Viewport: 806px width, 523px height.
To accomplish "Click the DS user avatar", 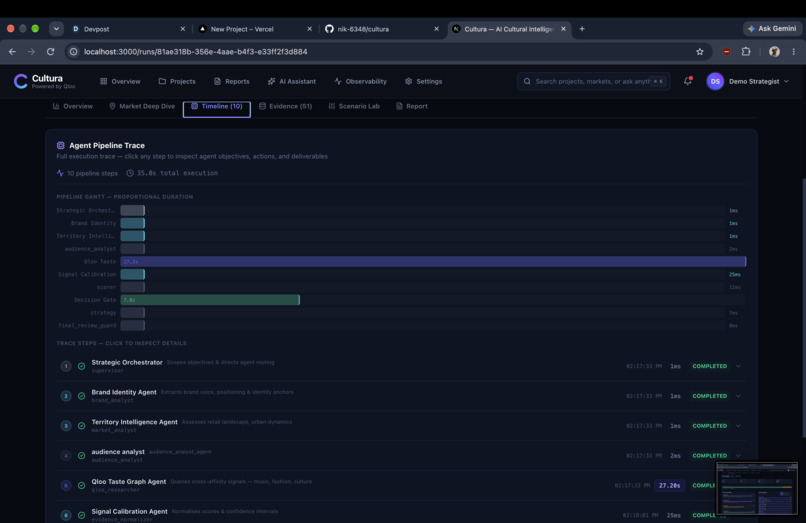I will coord(715,81).
